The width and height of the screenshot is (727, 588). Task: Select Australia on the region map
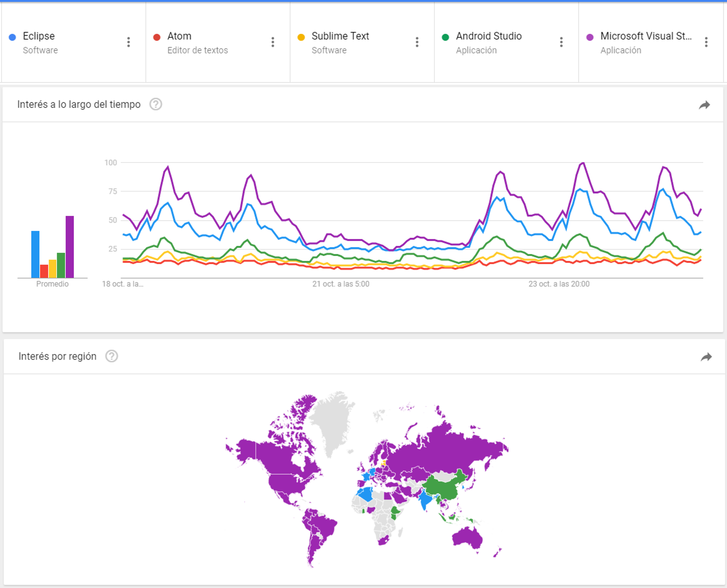click(x=468, y=538)
